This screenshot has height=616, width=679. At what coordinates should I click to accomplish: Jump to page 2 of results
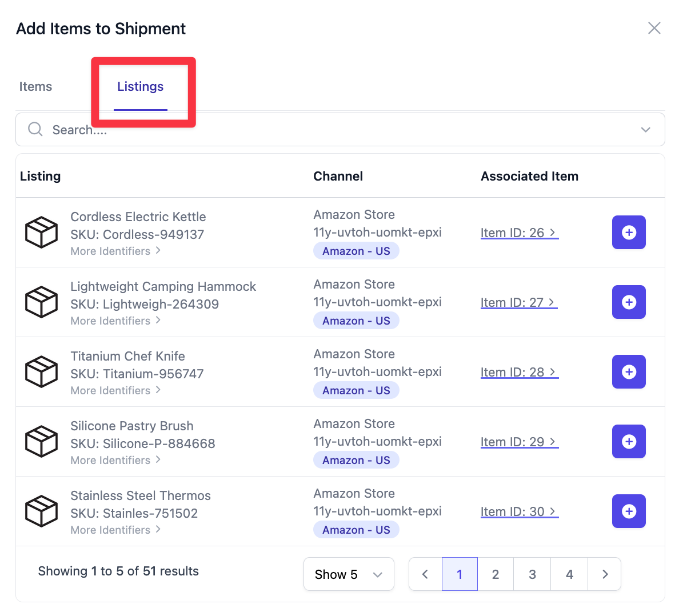pyautogui.click(x=496, y=574)
